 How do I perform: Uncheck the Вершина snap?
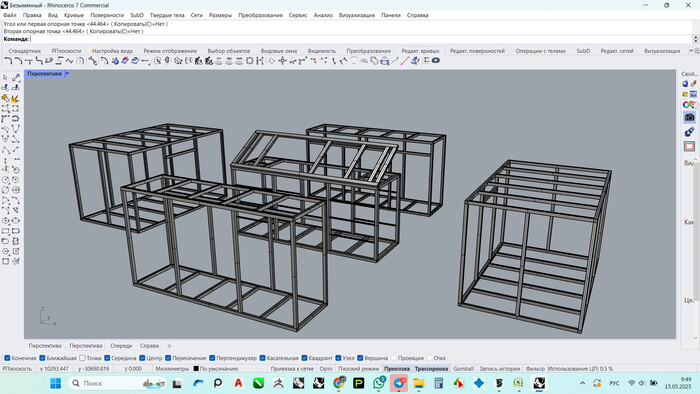coord(360,358)
